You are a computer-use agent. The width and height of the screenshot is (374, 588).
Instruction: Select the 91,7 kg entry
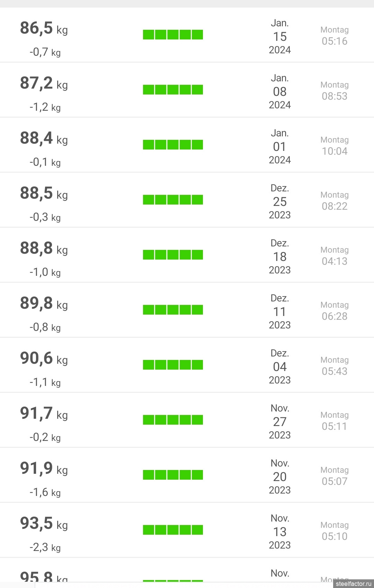pyautogui.click(x=44, y=414)
